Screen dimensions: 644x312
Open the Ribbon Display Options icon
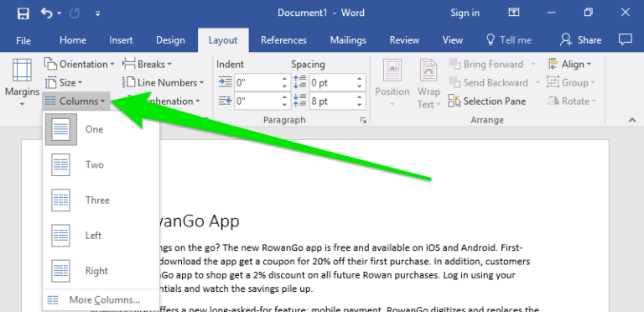514,13
